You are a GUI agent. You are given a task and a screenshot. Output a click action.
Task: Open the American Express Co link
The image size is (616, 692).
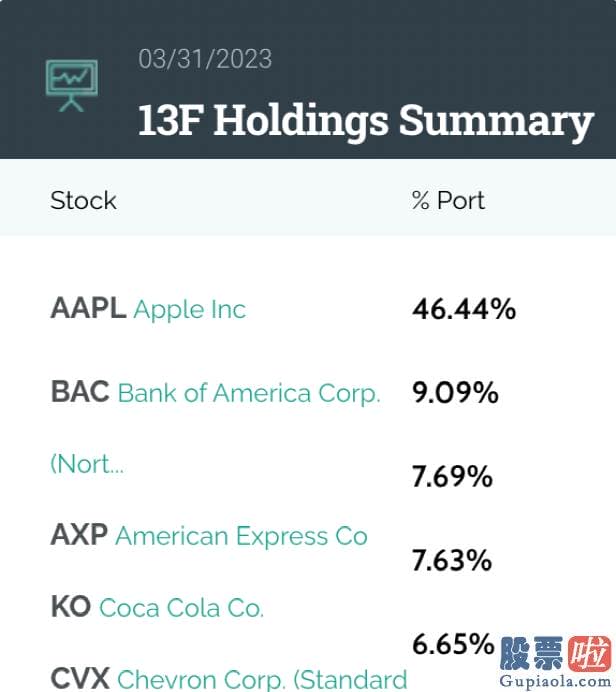tap(241, 536)
